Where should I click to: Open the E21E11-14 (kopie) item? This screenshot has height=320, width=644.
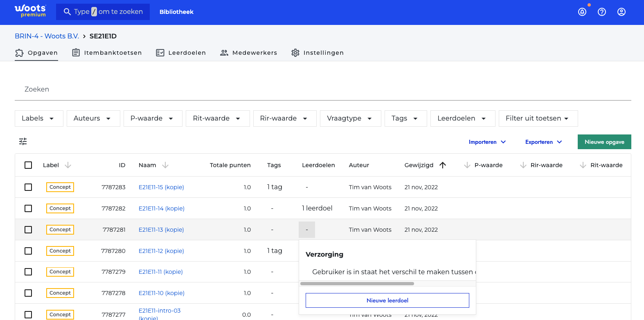162,208
